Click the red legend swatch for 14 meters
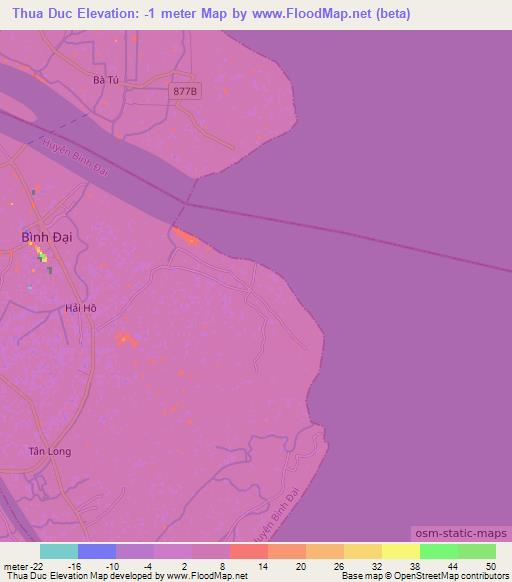Image resolution: width=512 pixels, height=582 pixels. tap(249, 551)
